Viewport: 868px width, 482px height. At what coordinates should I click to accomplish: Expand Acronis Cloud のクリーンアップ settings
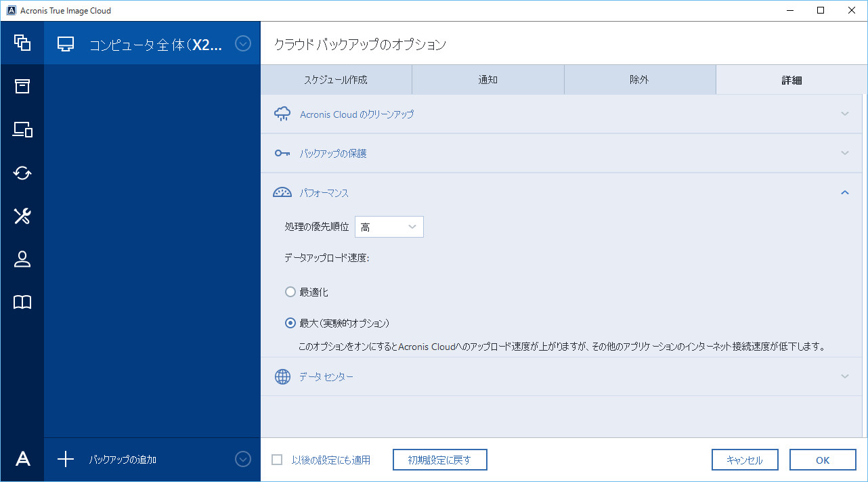(x=844, y=114)
